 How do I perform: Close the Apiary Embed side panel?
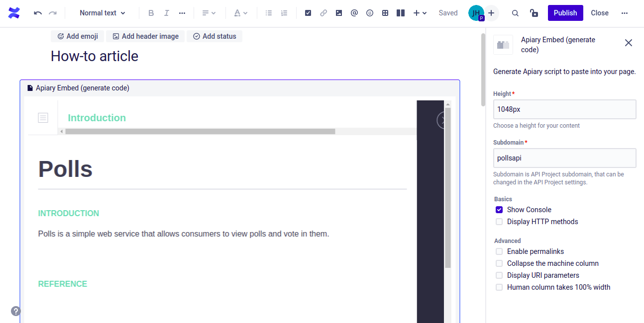pyautogui.click(x=629, y=43)
